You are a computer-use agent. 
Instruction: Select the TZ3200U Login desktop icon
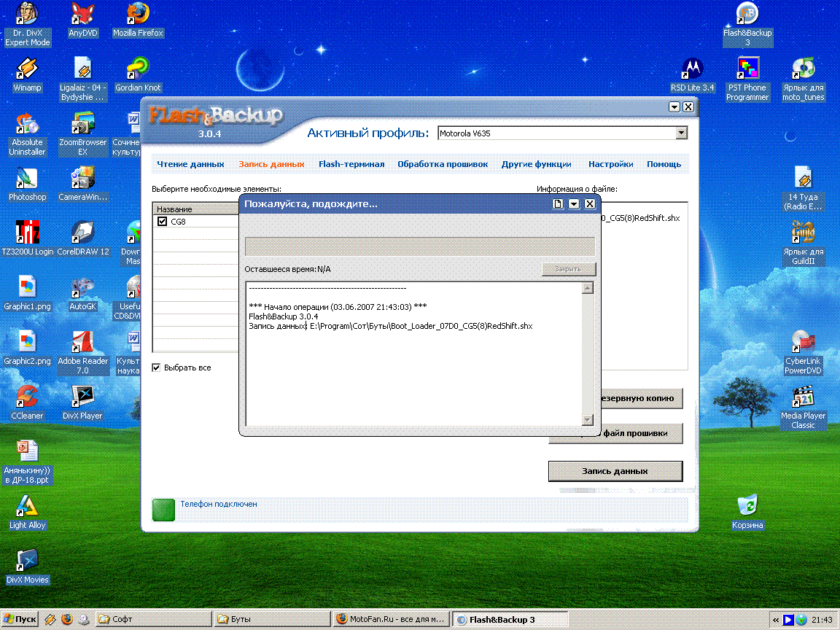point(27,238)
